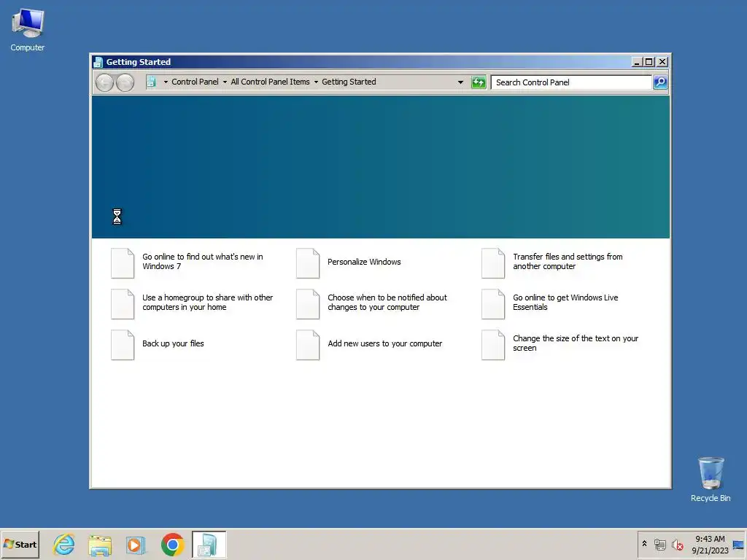Go to the Control Panel breadcrumb
The height and width of the screenshot is (560, 747).
(x=195, y=82)
